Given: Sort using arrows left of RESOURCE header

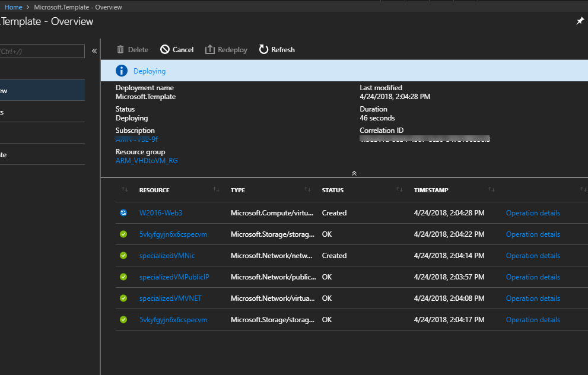Looking at the screenshot, I should click(x=125, y=190).
